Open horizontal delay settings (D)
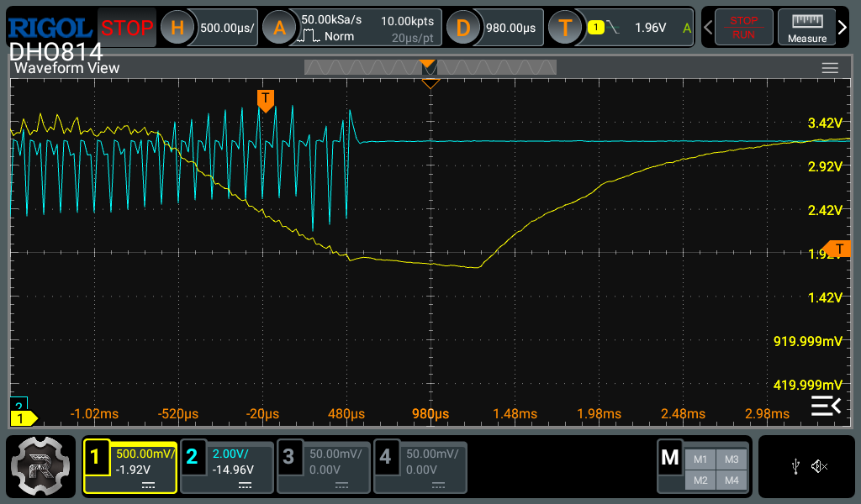The width and height of the screenshot is (861, 504). point(463,28)
